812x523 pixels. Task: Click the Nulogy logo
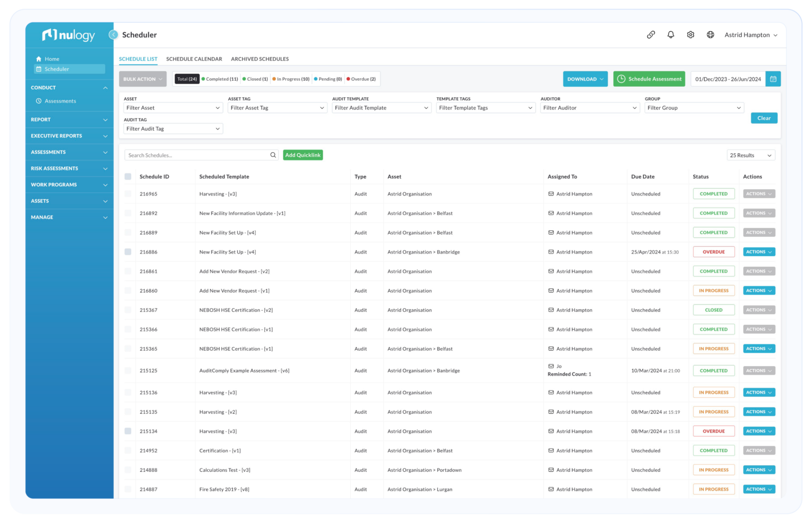(x=69, y=35)
